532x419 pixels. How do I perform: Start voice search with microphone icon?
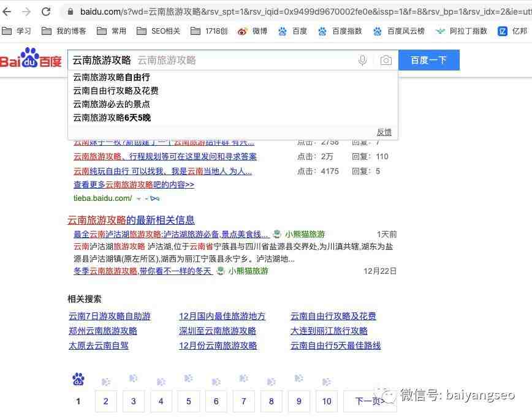363,60
